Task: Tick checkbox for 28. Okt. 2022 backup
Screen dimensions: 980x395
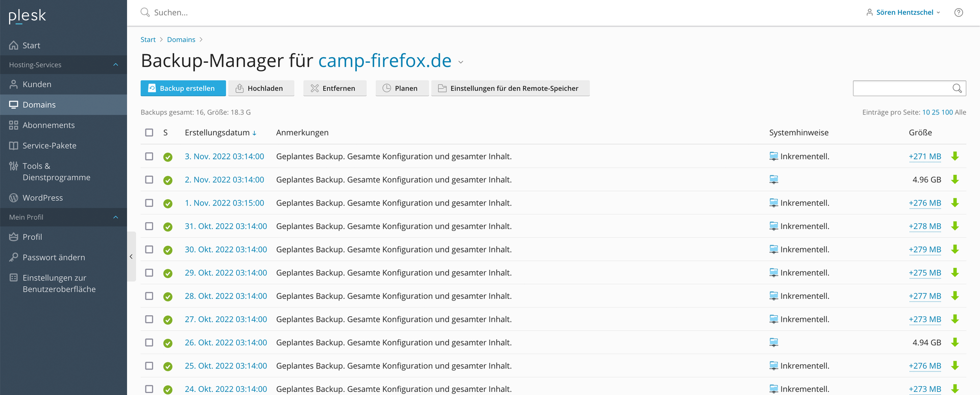Action: 149,296
